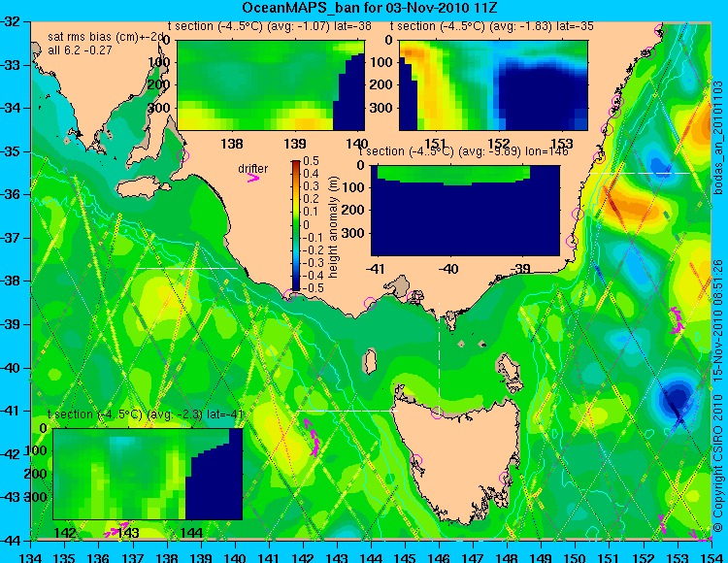Click the '-40' label in the lon=146 inset
The image size is (728, 563).
447,269
